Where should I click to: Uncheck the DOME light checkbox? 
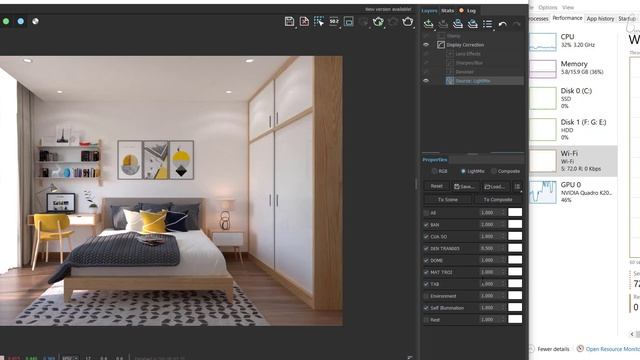426,260
